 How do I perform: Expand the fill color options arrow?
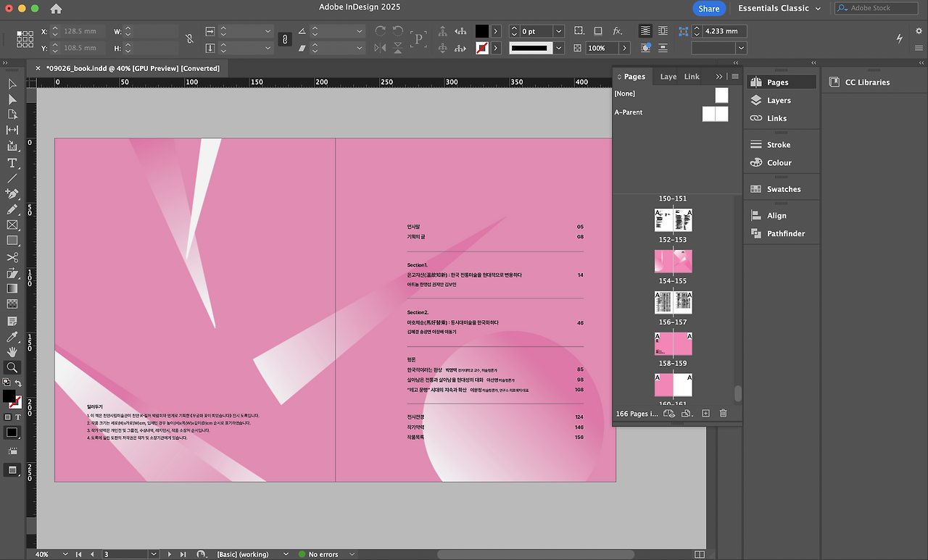tap(496, 31)
